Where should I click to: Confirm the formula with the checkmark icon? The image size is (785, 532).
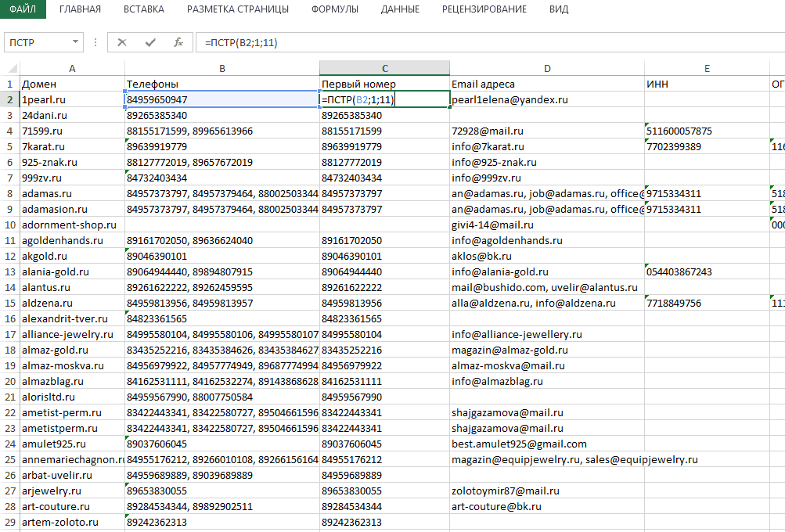pos(150,42)
